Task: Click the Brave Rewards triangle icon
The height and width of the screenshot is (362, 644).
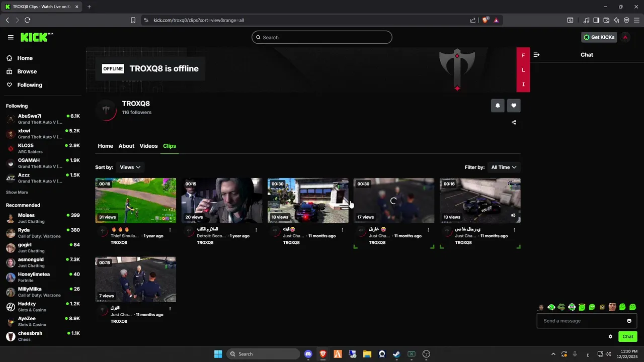Action: coord(496,20)
